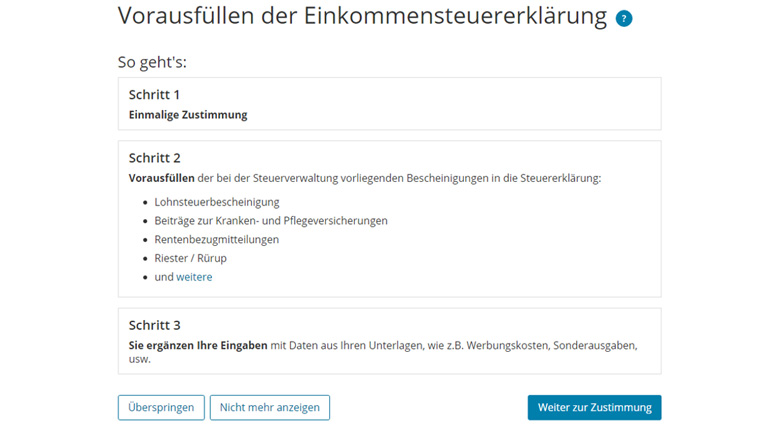Screen dimensions: 768x432
Task: Select the "Einmalige Zustimmung" text
Action: tap(188, 115)
